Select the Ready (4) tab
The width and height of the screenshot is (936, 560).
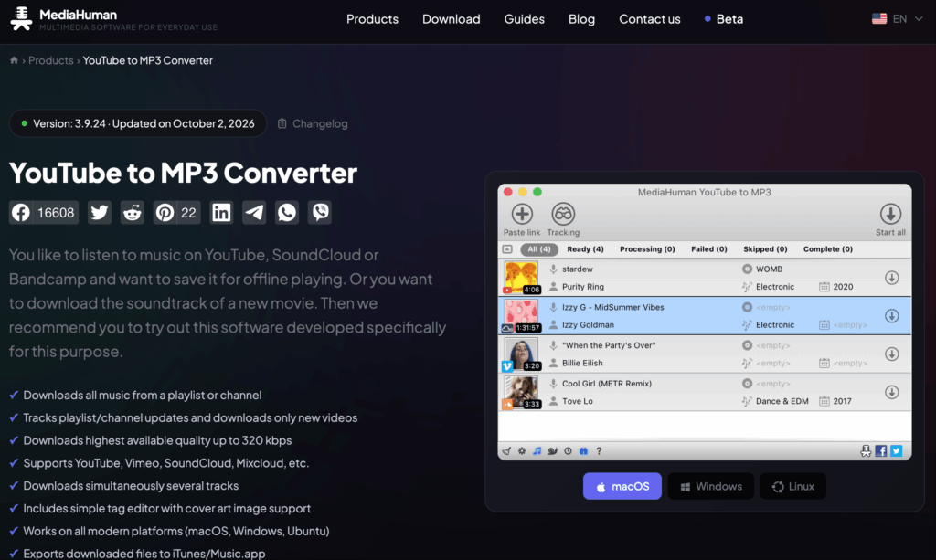coord(585,249)
